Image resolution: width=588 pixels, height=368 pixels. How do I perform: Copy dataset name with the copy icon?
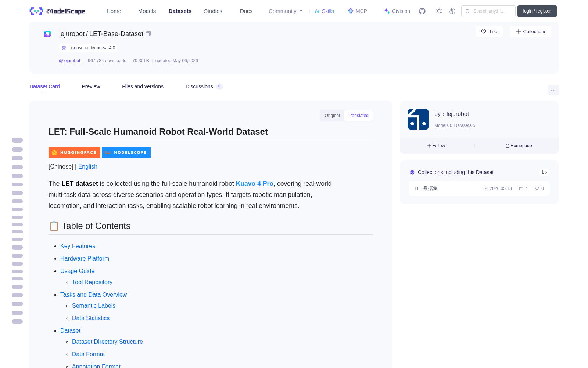click(x=148, y=34)
